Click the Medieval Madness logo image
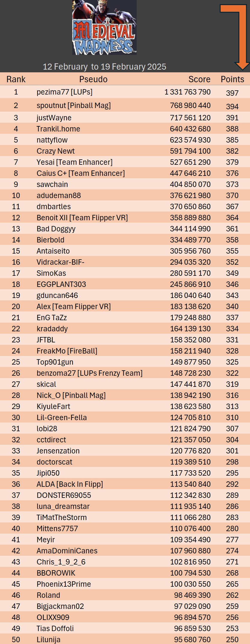Image resolution: width=250 pixels, height=644 pixels. coord(104,28)
